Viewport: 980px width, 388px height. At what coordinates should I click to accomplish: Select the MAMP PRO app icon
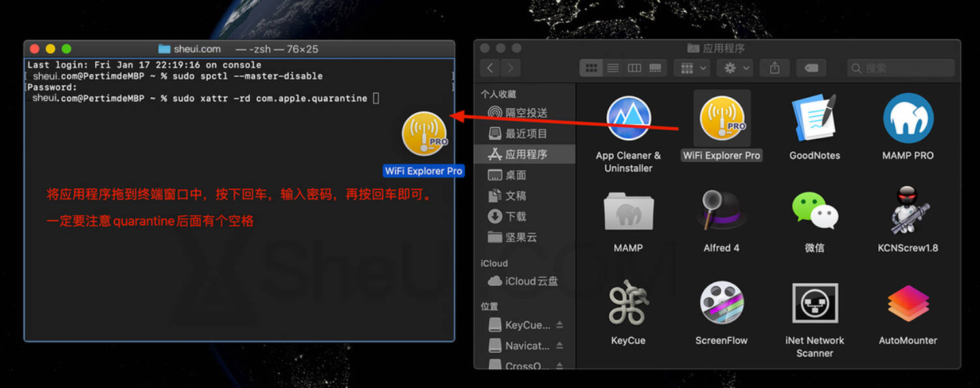coord(908,119)
